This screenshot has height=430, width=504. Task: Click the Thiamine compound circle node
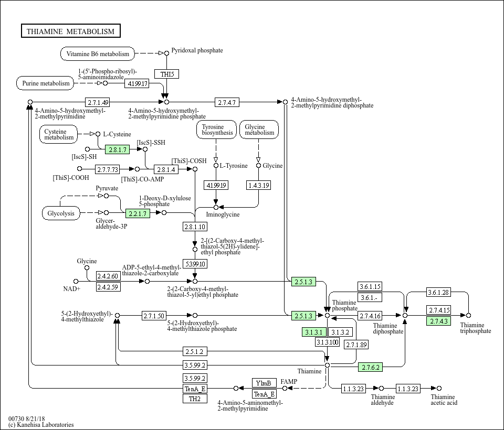click(327, 365)
